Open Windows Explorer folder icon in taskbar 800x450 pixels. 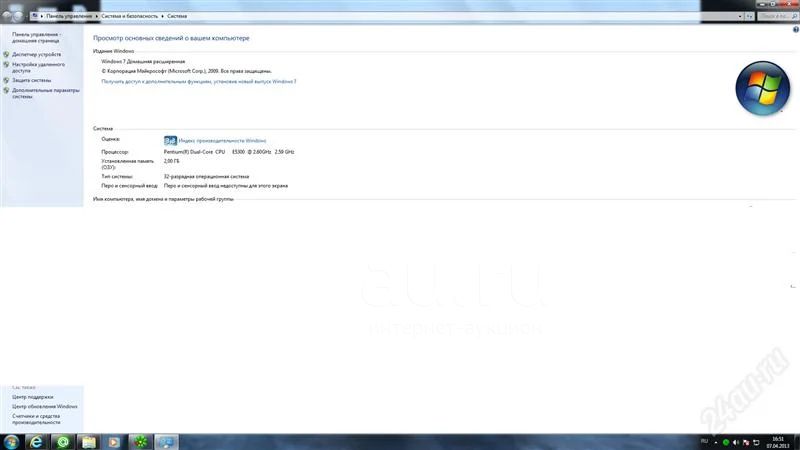89,442
